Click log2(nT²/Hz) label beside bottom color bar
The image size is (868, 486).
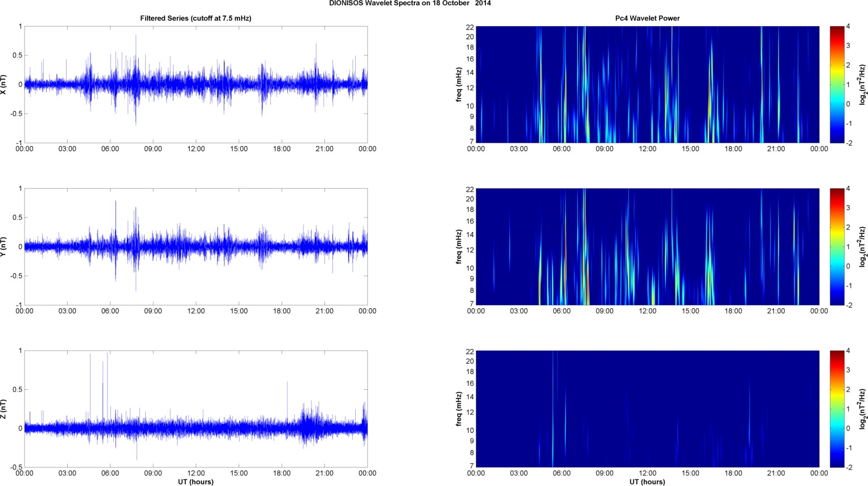click(863, 409)
